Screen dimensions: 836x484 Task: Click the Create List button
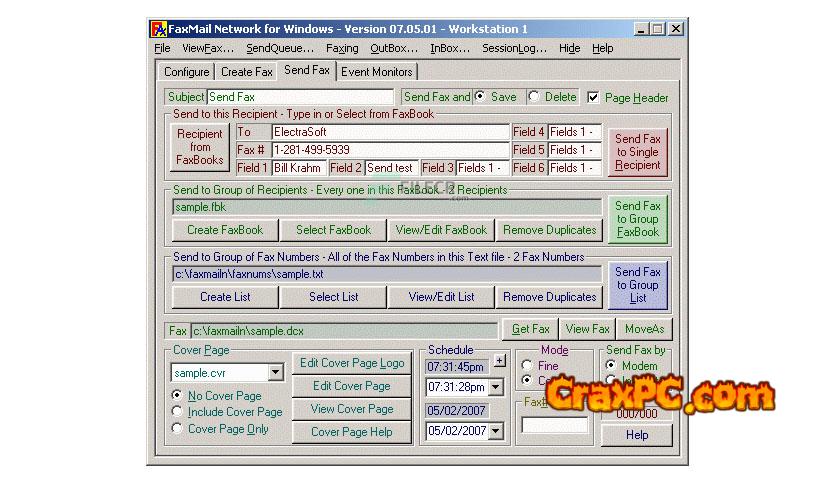point(225,297)
